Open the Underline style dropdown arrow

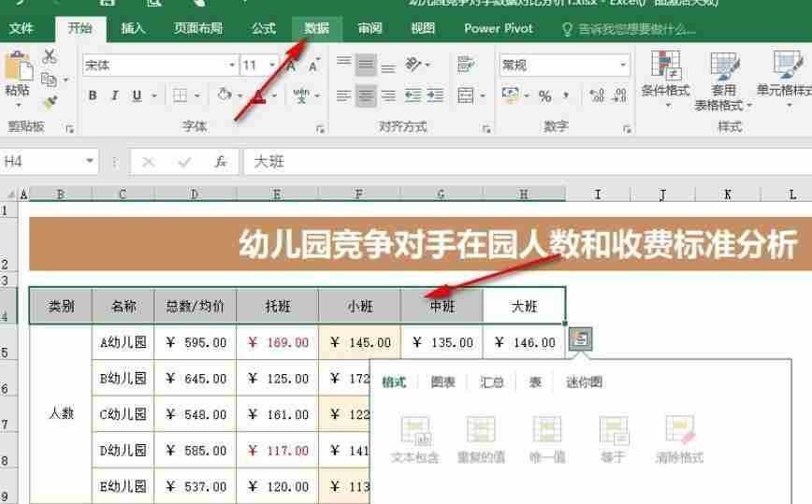(153, 95)
